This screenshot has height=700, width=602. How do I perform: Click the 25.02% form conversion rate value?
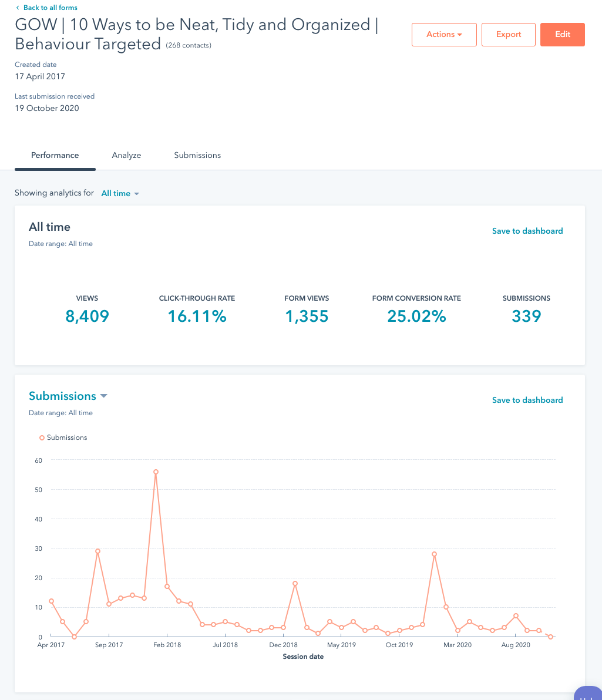tap(416, 317)
